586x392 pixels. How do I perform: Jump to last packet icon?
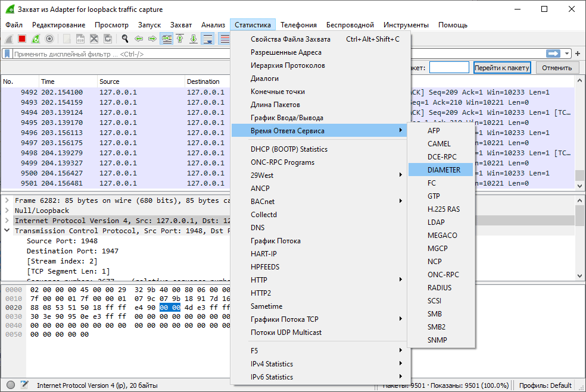[194, 39]
